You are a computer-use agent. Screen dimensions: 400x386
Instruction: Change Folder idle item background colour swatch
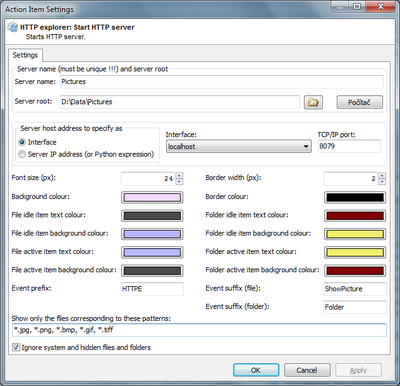pyautogui.click(x=355, y=234)
